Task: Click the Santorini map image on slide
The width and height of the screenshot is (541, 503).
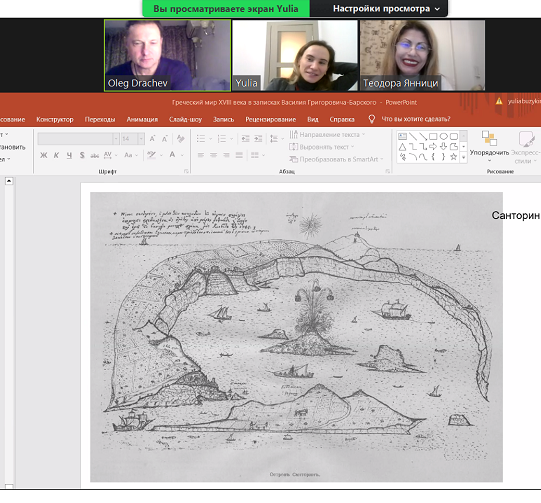Action: 296,337
